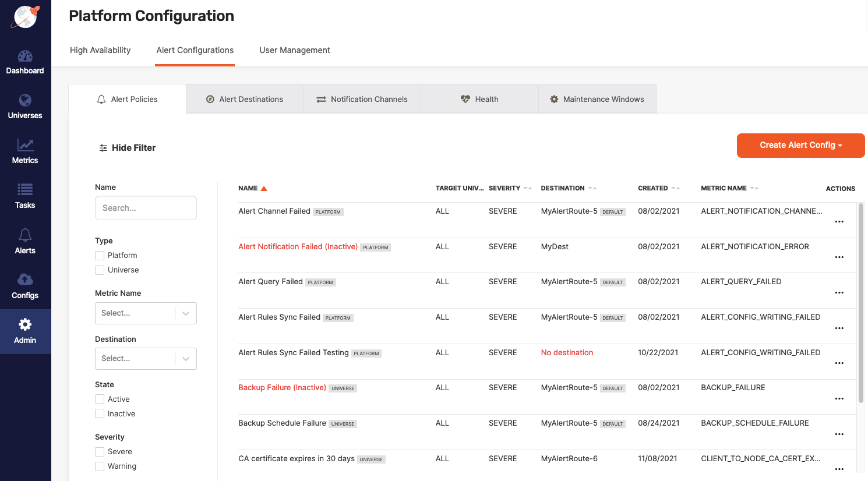Expand the Create Alert Config dropdown
868x481 pixels.
tap(800, 146)
